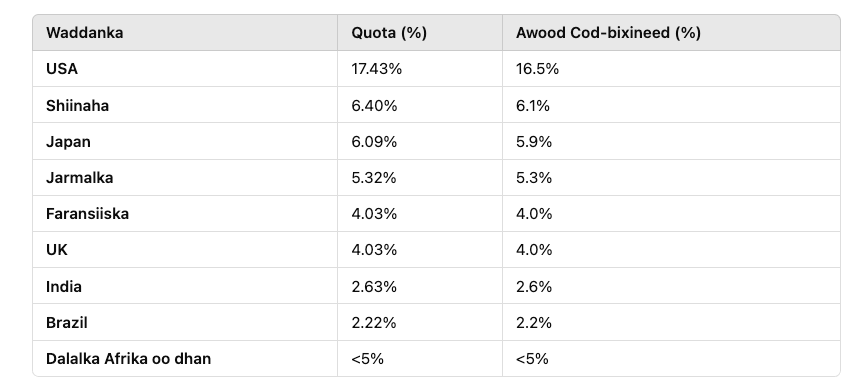Screen dimensions: 860x384
Task: Click the 5.32% quota cell
Action: pos(374,178)
